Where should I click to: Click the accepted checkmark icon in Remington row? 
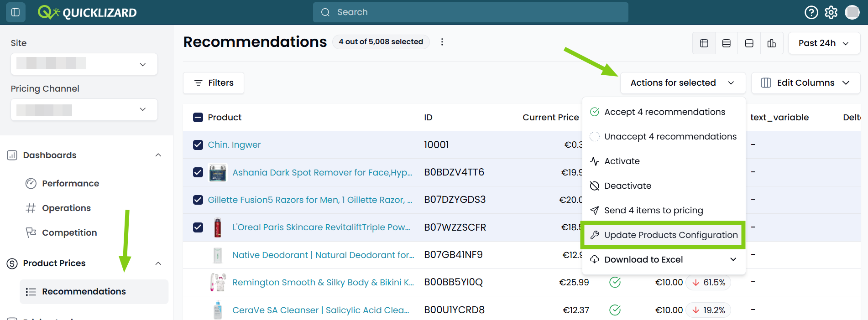[615, 283]
